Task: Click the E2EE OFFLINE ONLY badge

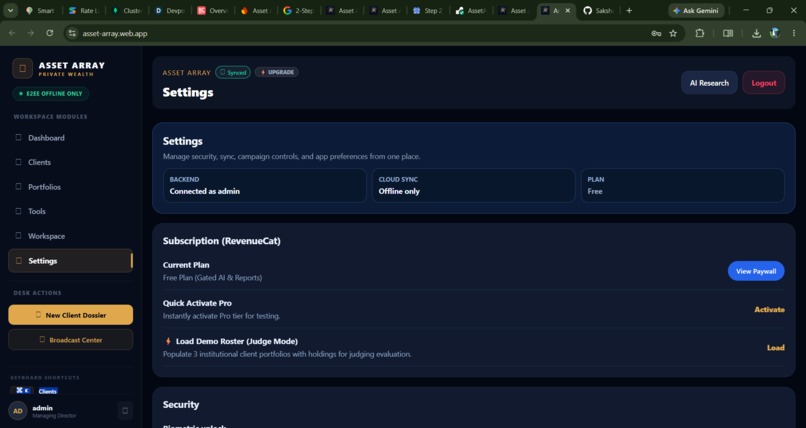Action: (50, 94)
